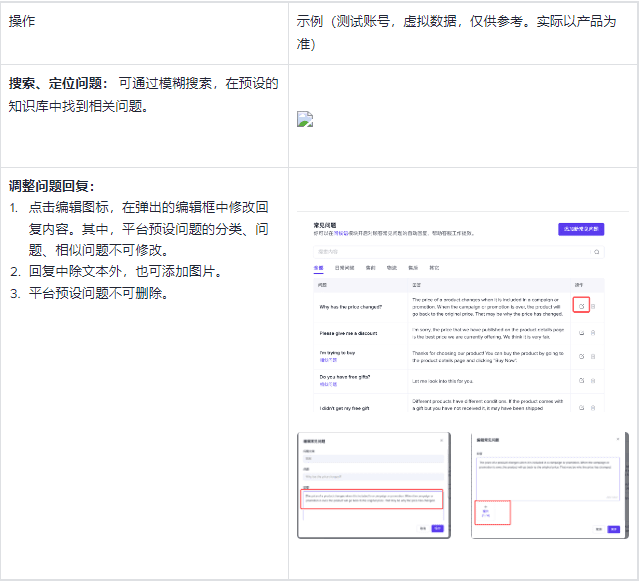Close the right edit FAQ dialog
640x585 pixels.
618,439
